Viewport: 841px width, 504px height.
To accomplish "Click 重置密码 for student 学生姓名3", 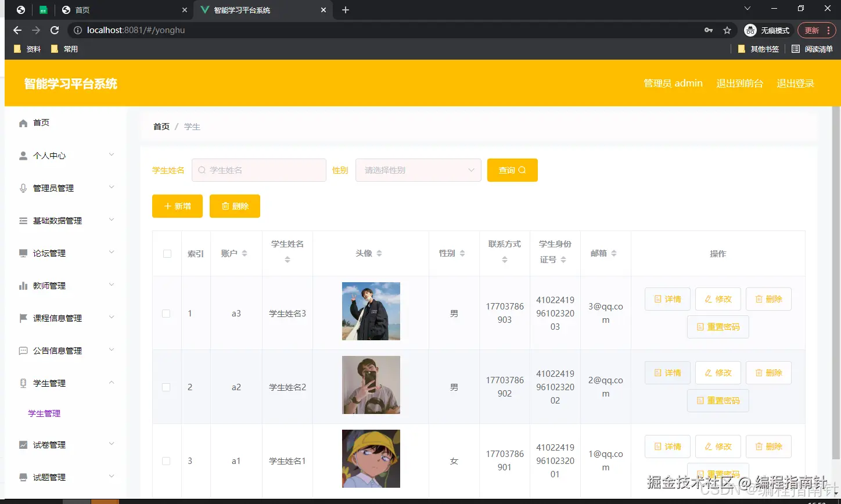I will [x=718, y=327].
